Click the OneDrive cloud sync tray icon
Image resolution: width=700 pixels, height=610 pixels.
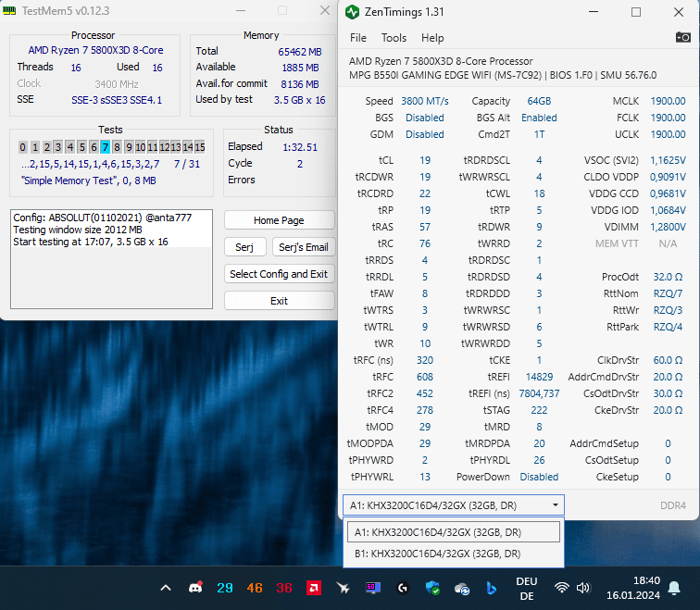tap(462, 589)
